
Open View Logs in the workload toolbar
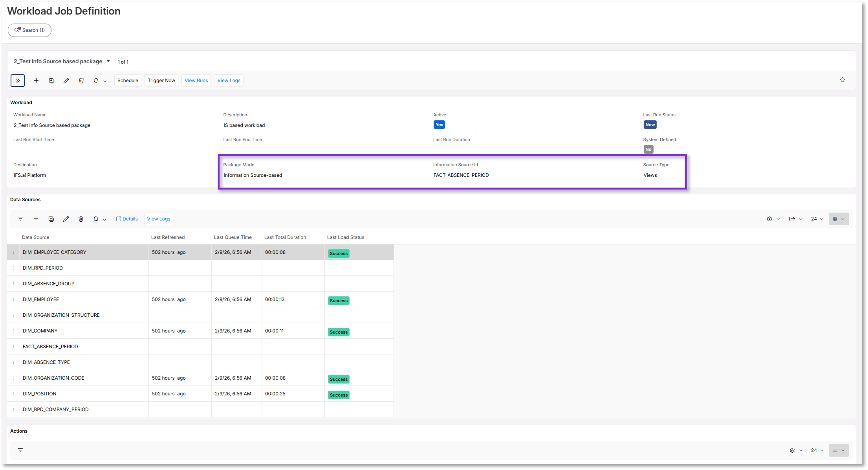(229, 81)
